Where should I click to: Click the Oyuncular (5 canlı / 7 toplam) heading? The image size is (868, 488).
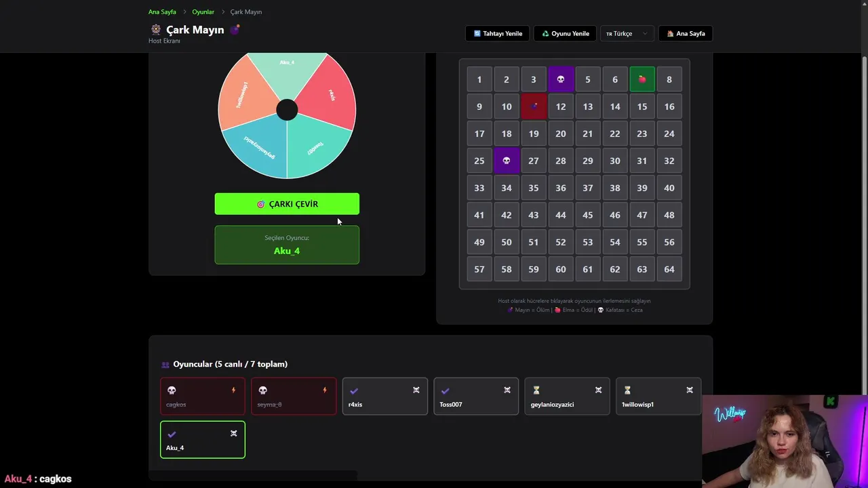pyautogui.click(x=230, y=364)
